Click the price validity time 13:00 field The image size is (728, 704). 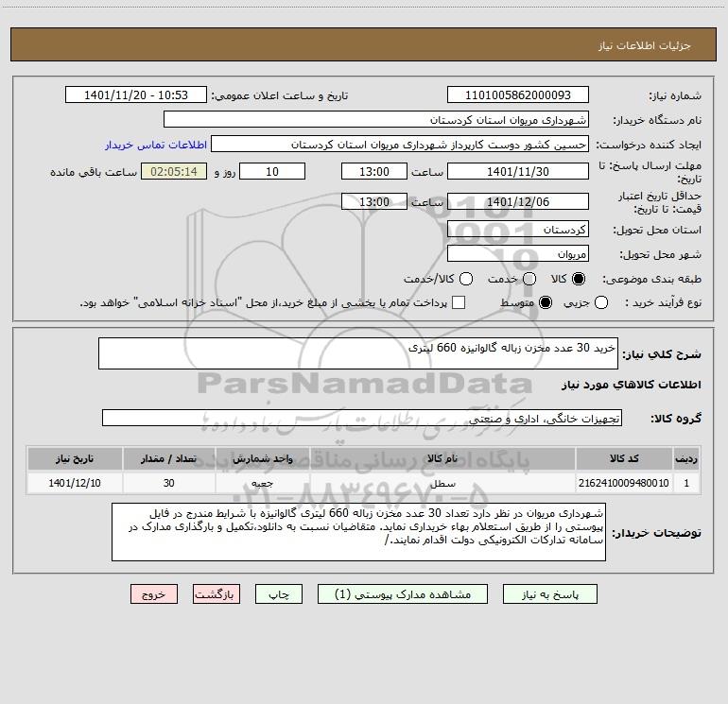(x=374, y=201)
